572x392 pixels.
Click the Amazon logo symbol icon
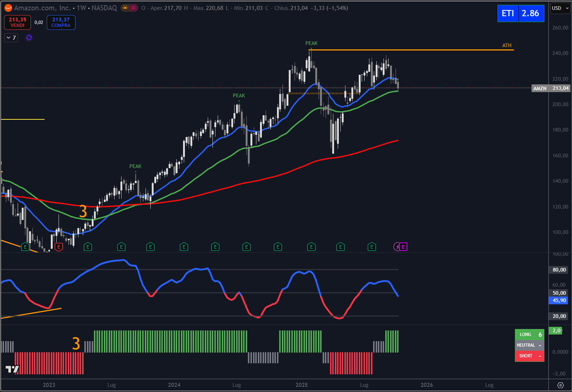coord(8,8)
